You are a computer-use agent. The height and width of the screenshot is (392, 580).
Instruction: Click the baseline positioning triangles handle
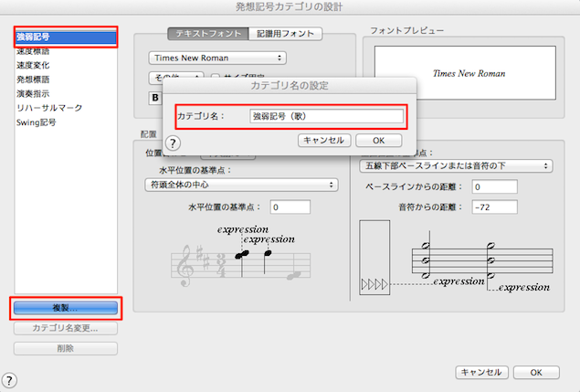(374, 285)
